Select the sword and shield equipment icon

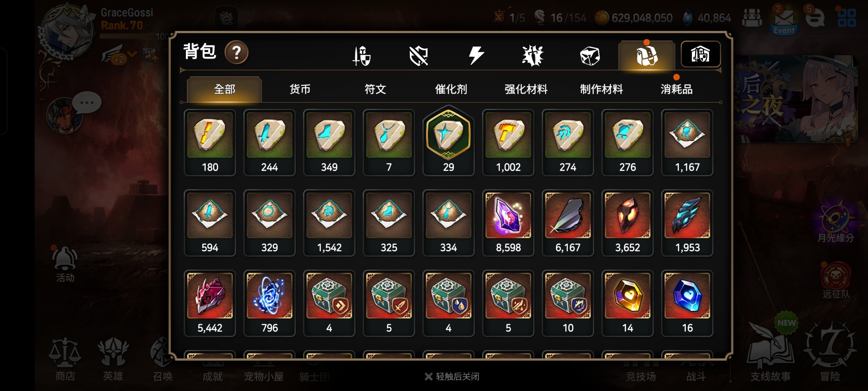click(362, 56)
